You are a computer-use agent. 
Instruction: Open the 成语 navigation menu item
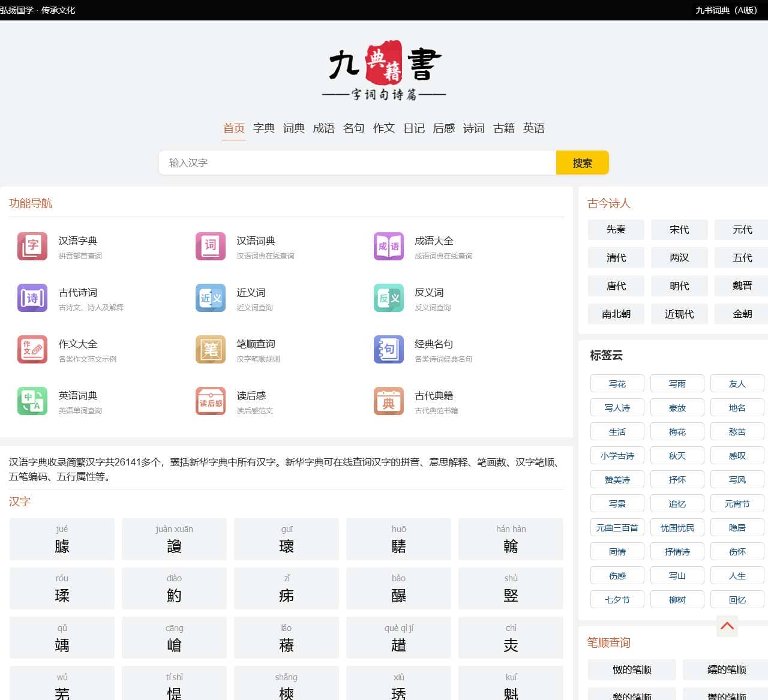324,128
